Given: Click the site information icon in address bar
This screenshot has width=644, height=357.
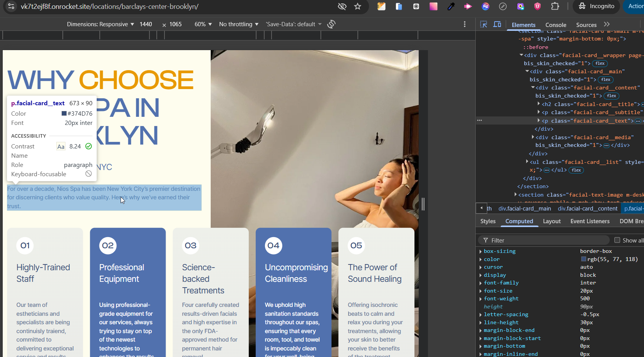Looking at the screenshot, I should [x=11, y=6].
